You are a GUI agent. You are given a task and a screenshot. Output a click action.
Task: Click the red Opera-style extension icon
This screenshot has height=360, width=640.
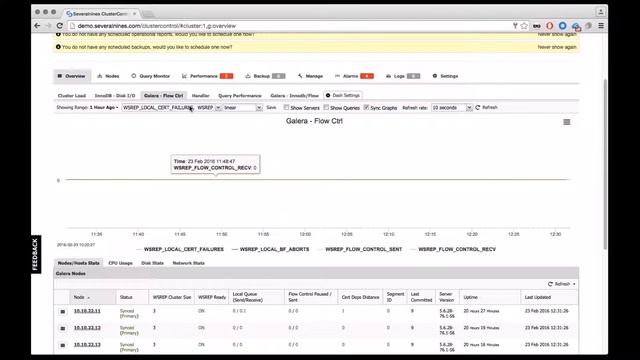[x=549, y=26]
